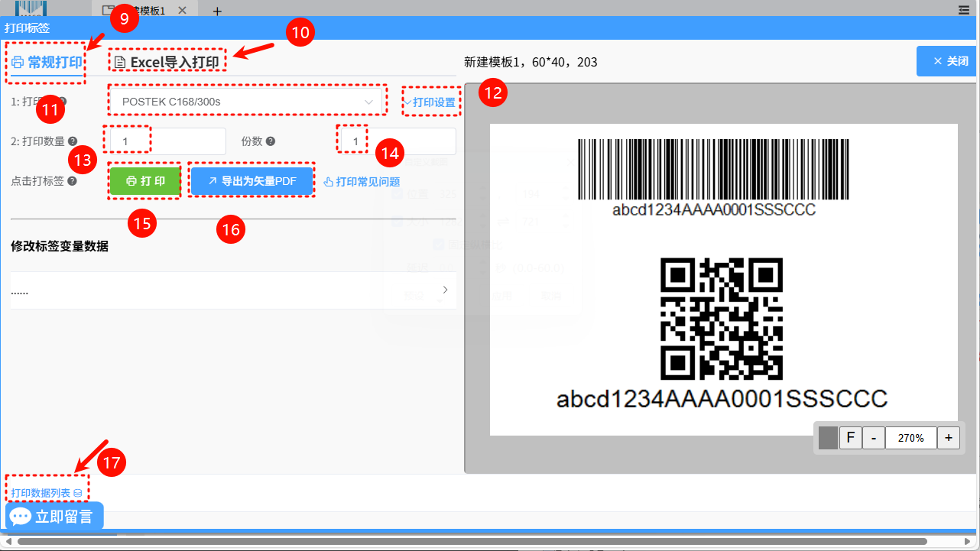Click the barcode app logo at top left
The height and width of the screenshot is (551, 980).
pos(30,8)
